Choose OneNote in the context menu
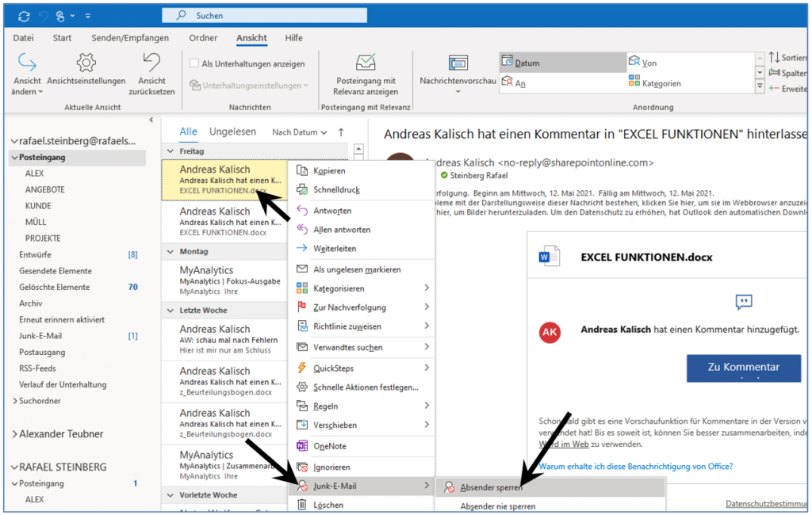 coord(362,446)
